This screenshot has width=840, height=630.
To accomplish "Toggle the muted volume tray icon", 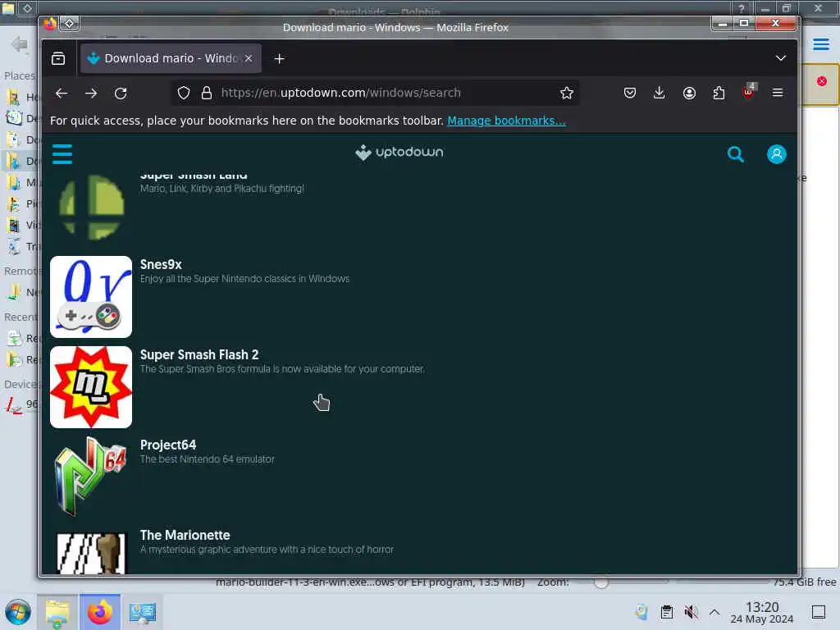I will 691,612.
